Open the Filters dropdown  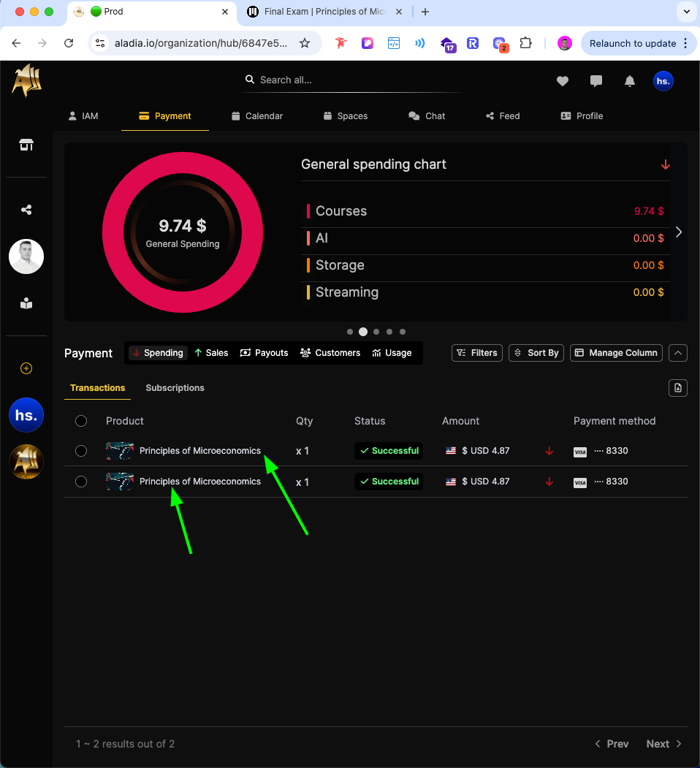477,353
